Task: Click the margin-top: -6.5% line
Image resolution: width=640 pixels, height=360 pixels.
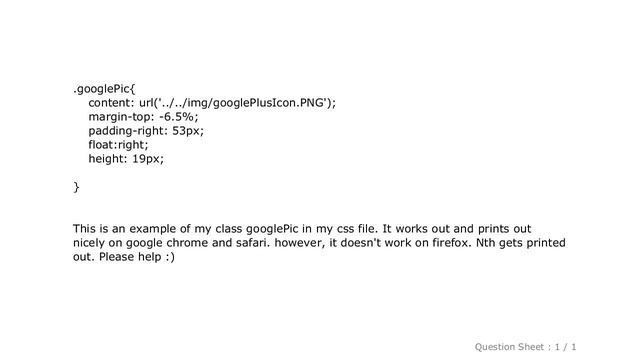Action: [x=143, y=117]
